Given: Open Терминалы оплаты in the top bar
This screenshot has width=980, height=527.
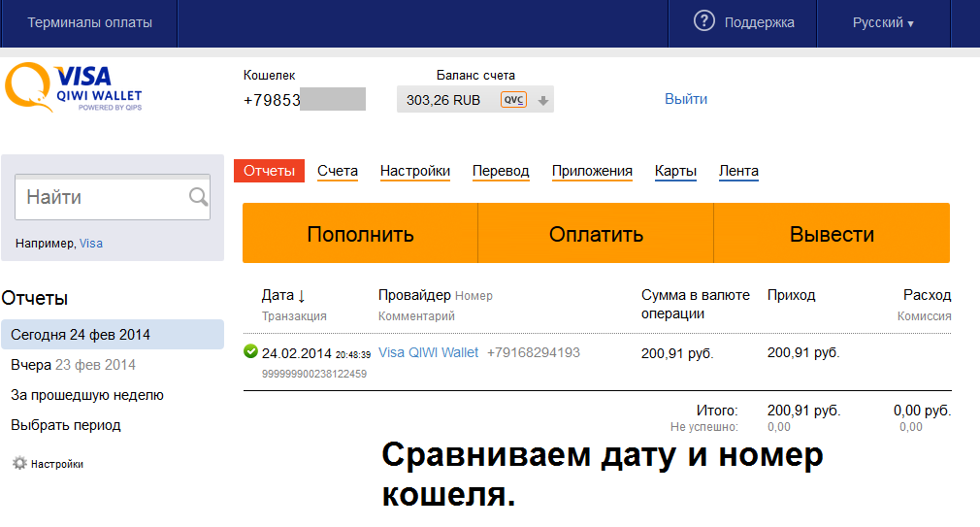Looking at the screenshot, I should 89,22.
